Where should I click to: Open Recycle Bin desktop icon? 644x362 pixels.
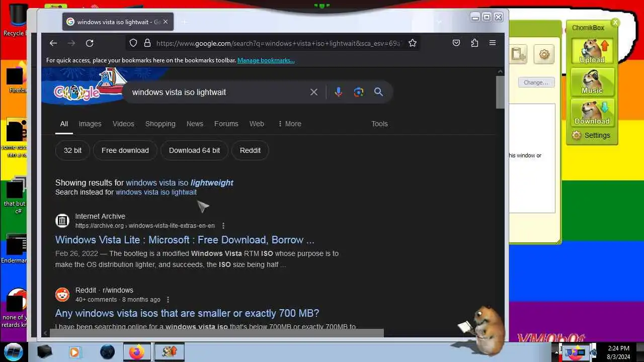click(x=18, y=20)
